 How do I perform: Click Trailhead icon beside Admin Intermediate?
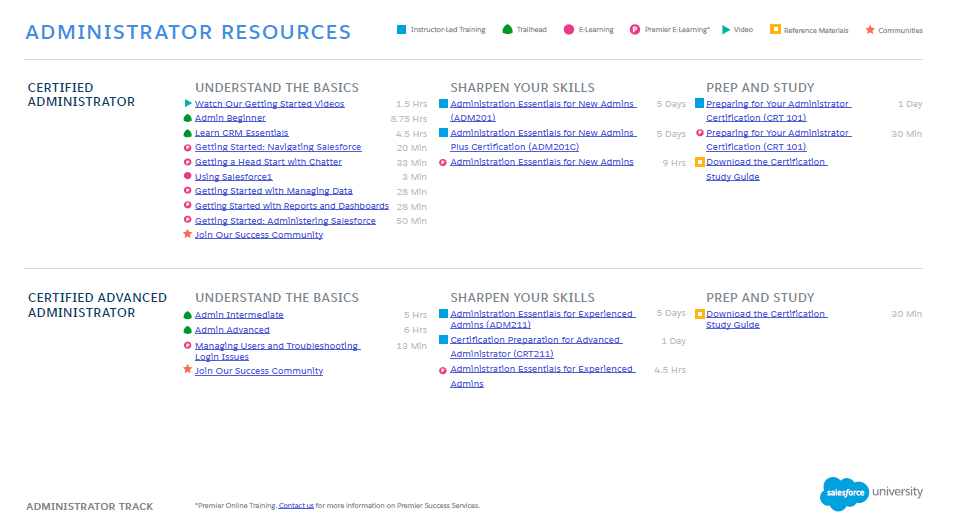188,315
